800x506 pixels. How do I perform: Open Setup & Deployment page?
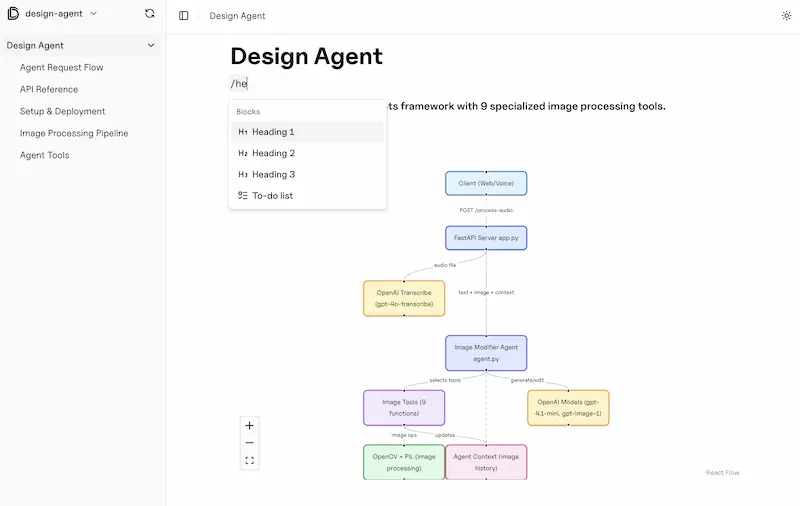[62, 111]
